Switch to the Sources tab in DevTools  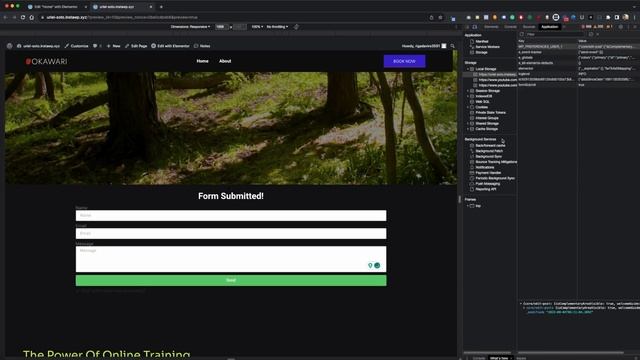[529, 27]
